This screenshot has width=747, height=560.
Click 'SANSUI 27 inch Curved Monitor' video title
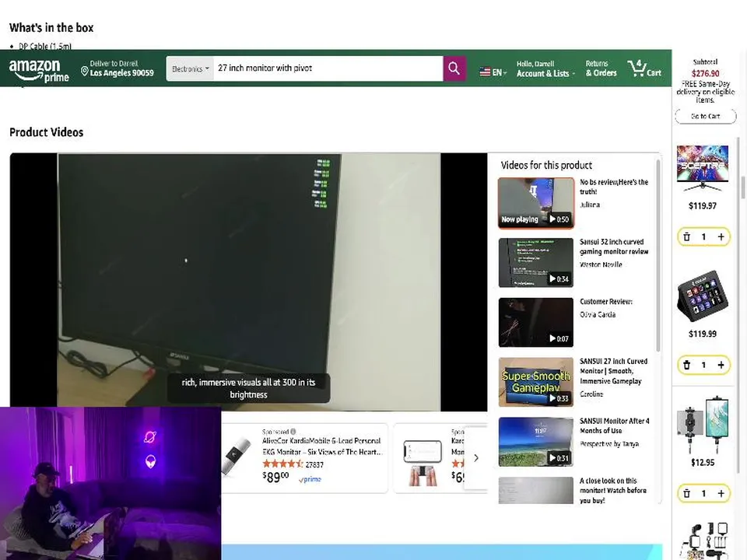click(614, 371)
